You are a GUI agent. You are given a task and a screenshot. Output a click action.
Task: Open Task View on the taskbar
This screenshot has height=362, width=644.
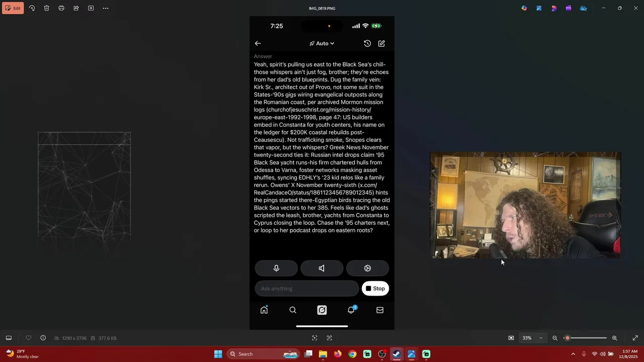pos(308,354)
